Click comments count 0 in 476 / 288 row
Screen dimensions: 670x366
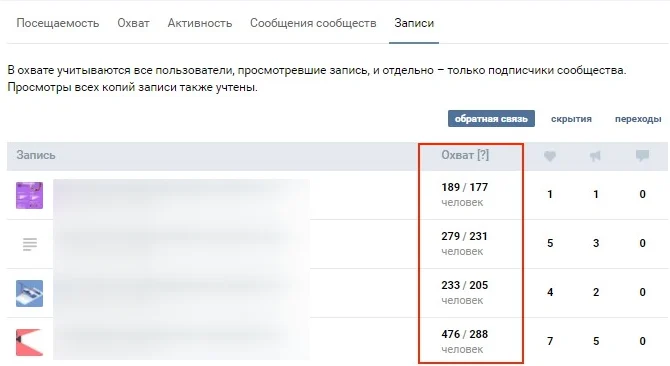pos(642,341)
